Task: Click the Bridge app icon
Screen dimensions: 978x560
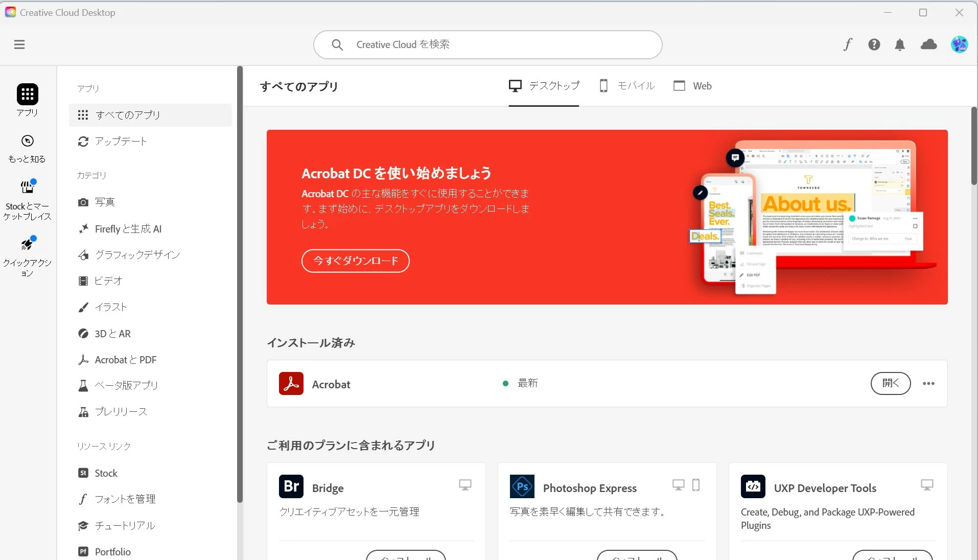Action: [291, 486]
